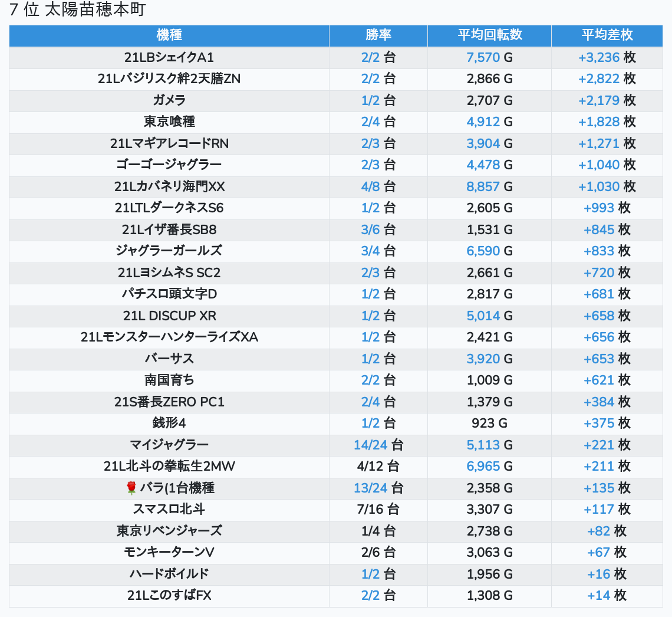
Task: Open the 13/24 win rate in バラ row
Action: pyautogui.click(x=370, y=488)
